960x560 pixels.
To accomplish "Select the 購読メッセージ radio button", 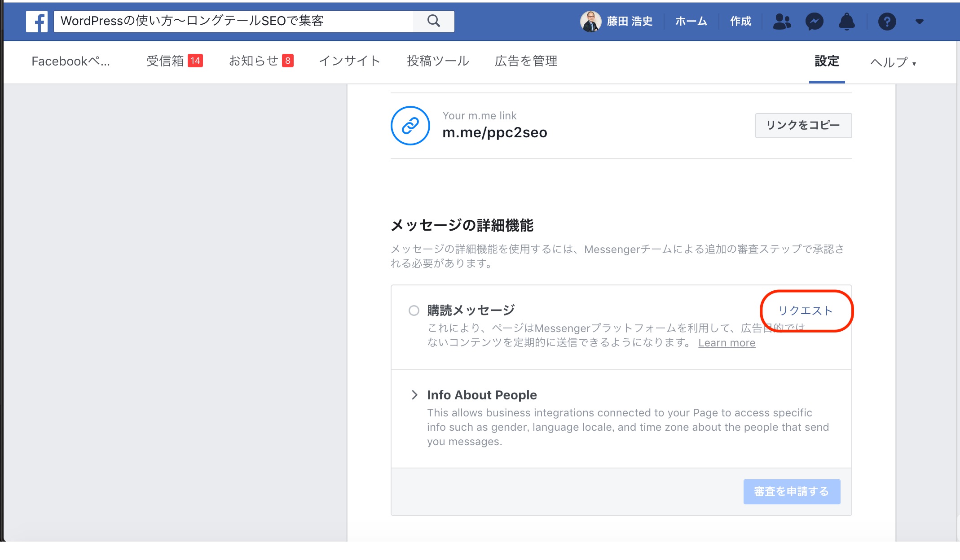I will 414,311.
